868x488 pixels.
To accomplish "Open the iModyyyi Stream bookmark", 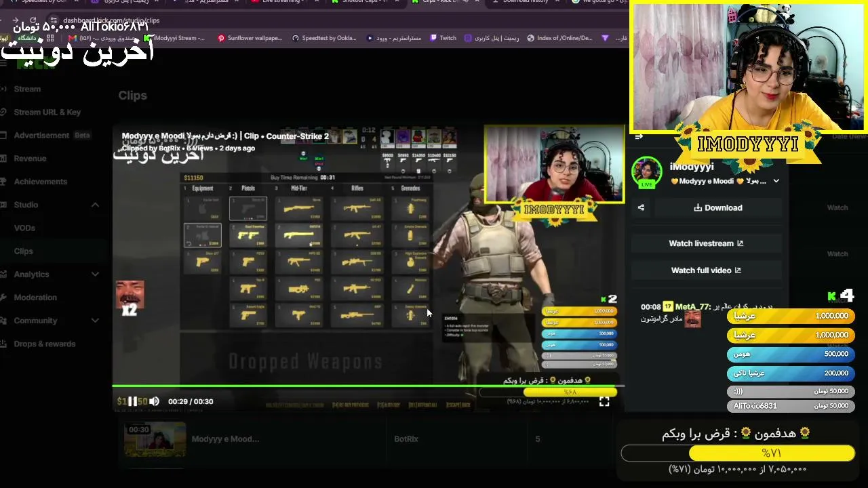I will 174,38.
